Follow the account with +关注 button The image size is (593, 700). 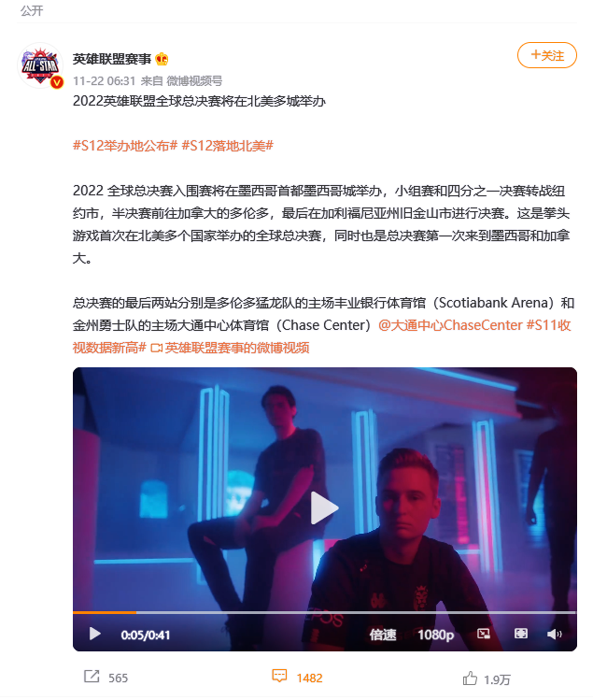pos(546,55)
